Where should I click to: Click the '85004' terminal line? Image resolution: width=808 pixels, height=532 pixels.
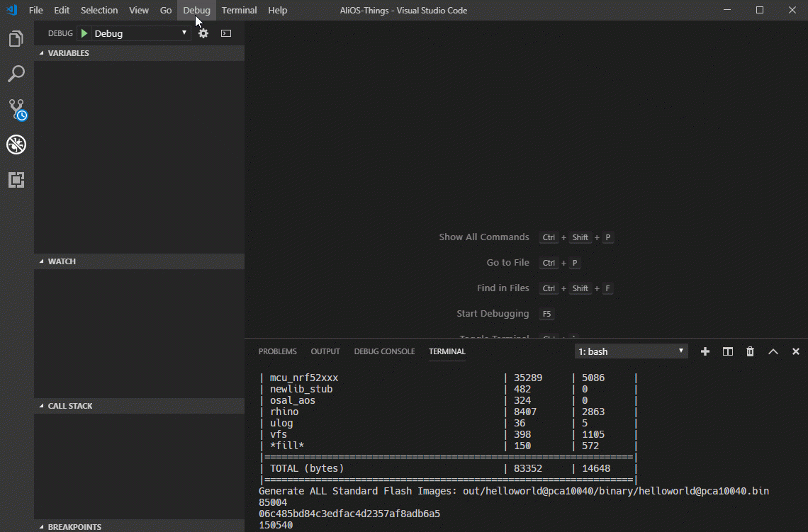point(273,502)
